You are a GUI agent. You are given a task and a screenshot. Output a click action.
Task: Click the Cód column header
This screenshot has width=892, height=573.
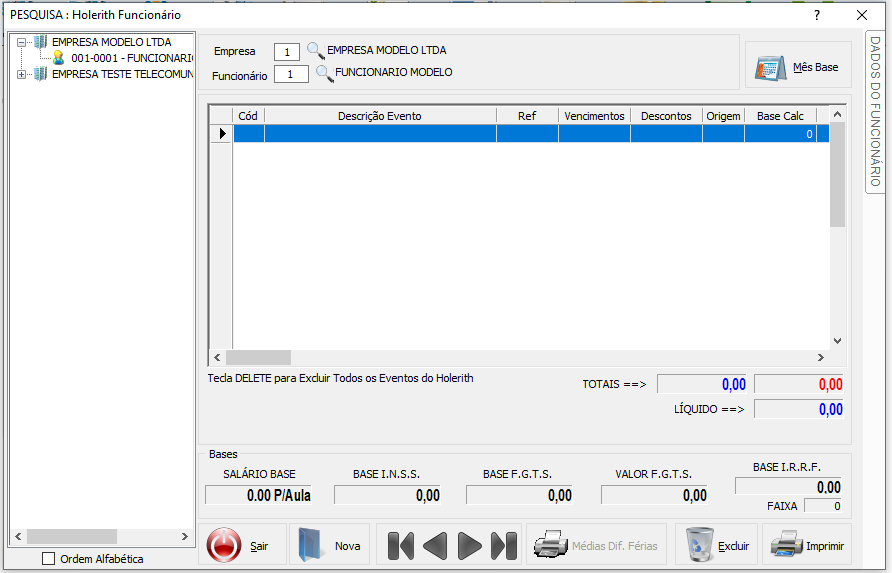click(x=248, y=116)
